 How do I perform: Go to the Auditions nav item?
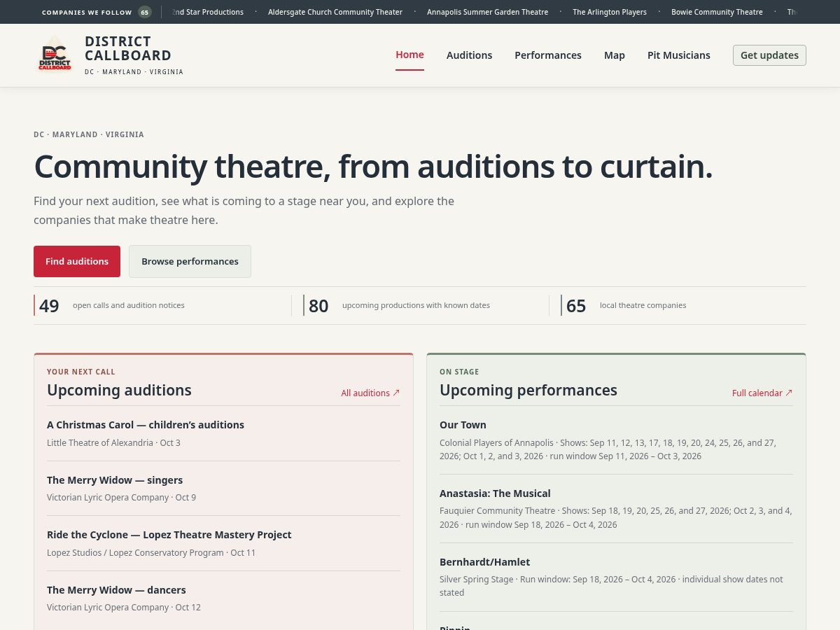click(469, 55)
